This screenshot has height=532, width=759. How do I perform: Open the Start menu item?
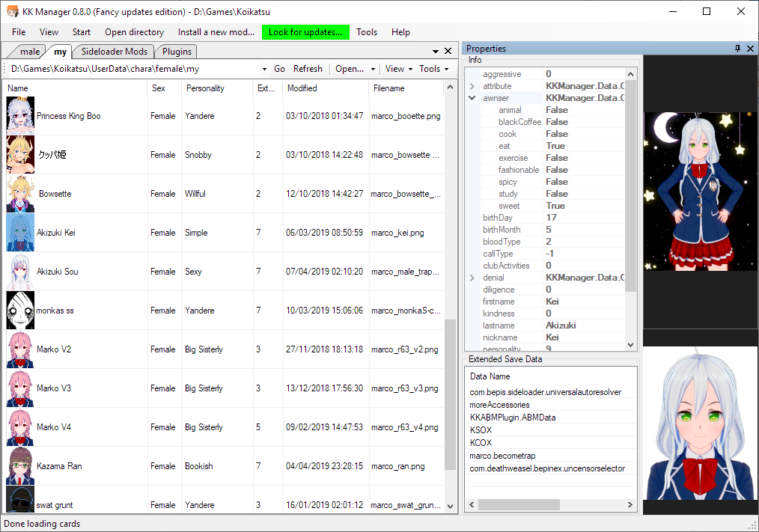(x=82, y=32)
